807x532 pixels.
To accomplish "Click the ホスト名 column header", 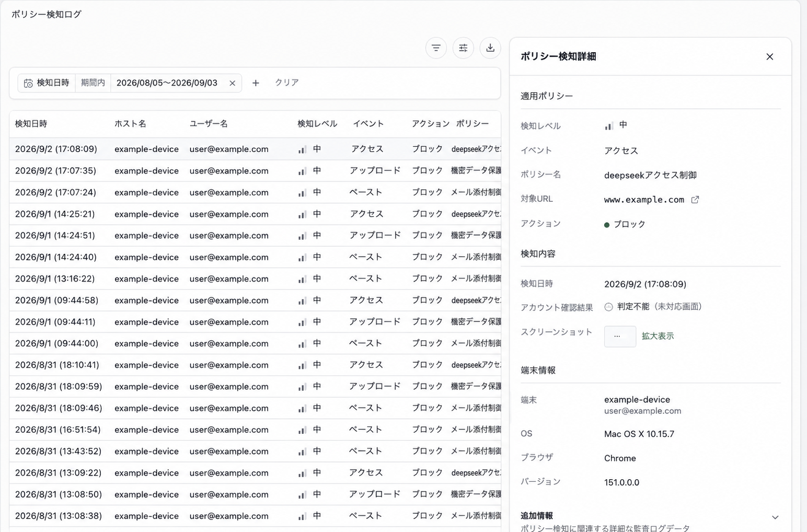I will 130,124.
